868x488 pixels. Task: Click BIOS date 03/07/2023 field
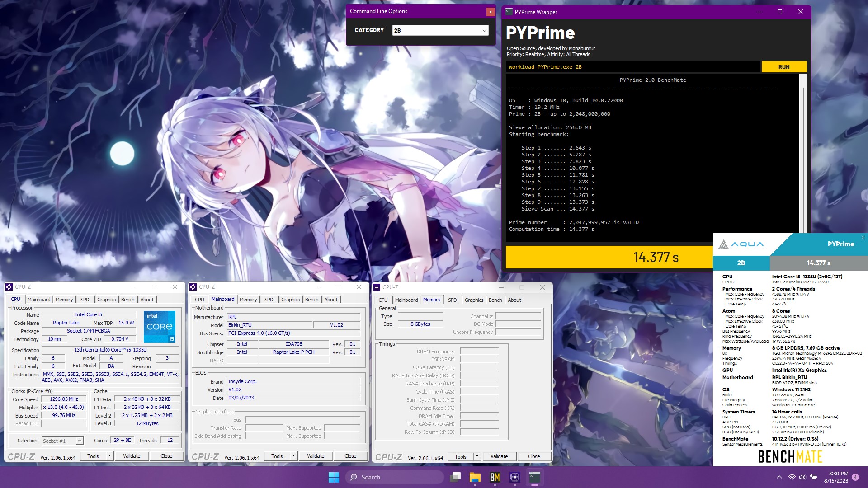(293, 398)
